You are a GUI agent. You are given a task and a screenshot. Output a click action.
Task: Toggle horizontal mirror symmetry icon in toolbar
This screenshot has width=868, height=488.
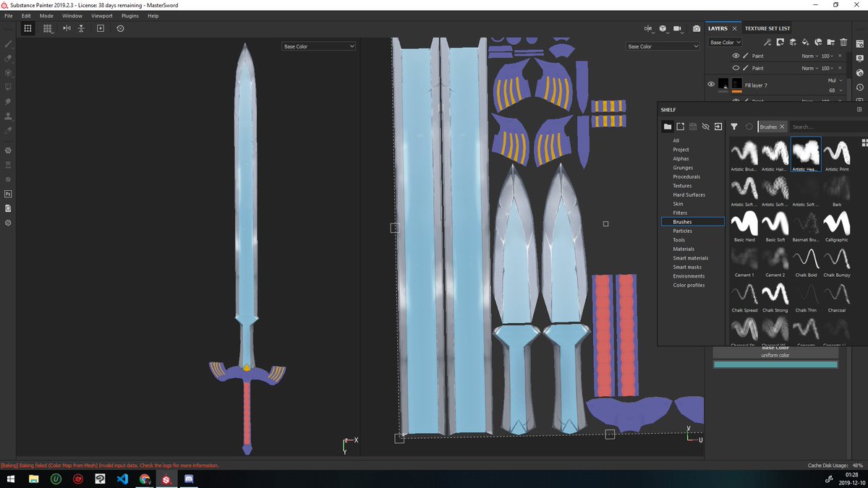click(x=67, y=28)
